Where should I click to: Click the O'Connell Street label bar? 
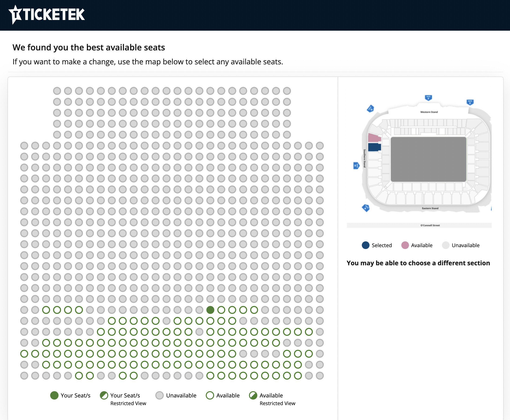tap(419, 225)
